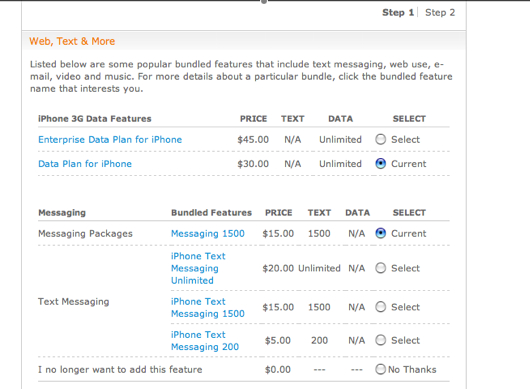Choose iPhone Text Messaging Unlimited radio button
This screenshot has height=389, width=530.
[x=380, y=268]
